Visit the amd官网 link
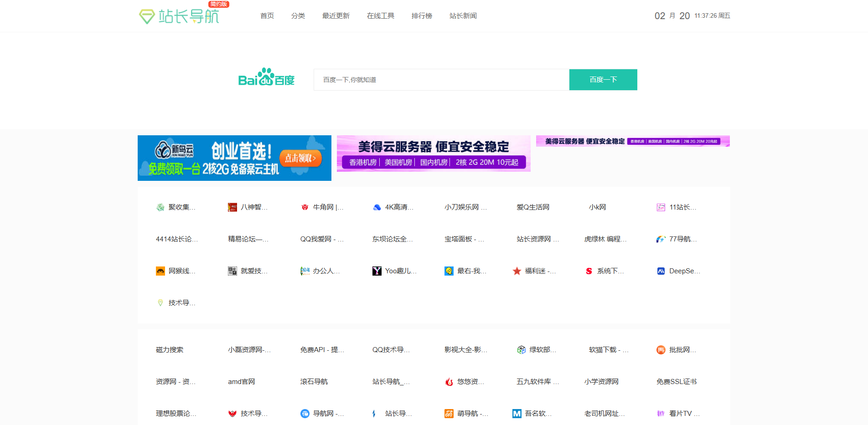The width and height of the screenshot is (868, 425). tap(241, 382)
